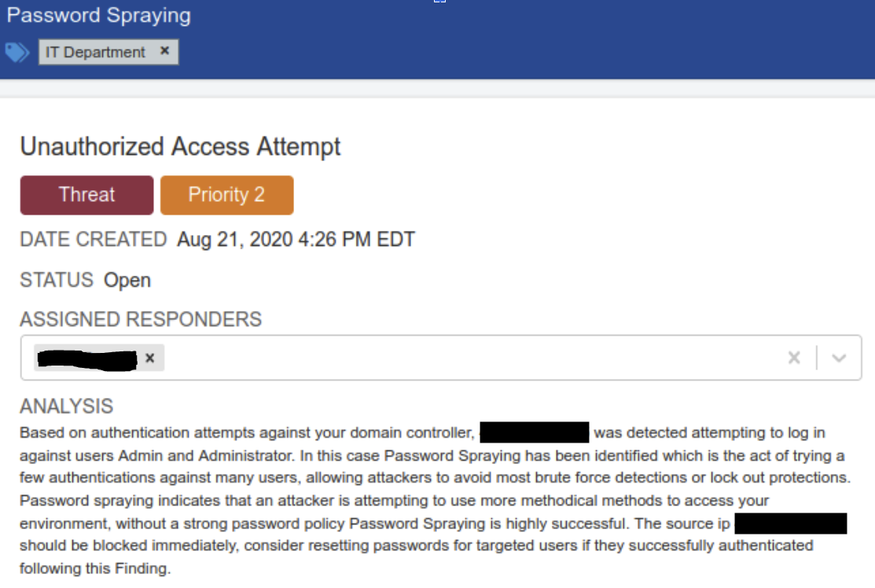Click the STATUS label
The height and width of the screenshot is (588, 875).
[57, 280]
